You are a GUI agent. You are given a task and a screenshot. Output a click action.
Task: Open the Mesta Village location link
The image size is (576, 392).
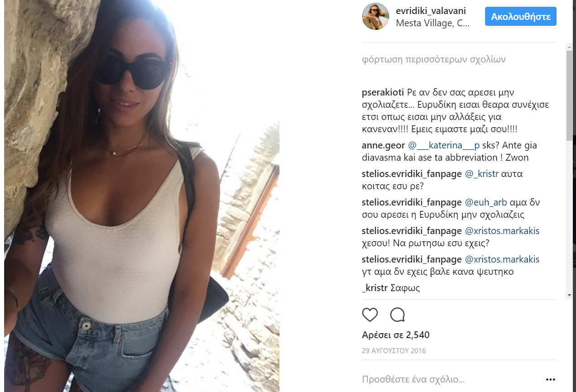(x=433, y=23)
